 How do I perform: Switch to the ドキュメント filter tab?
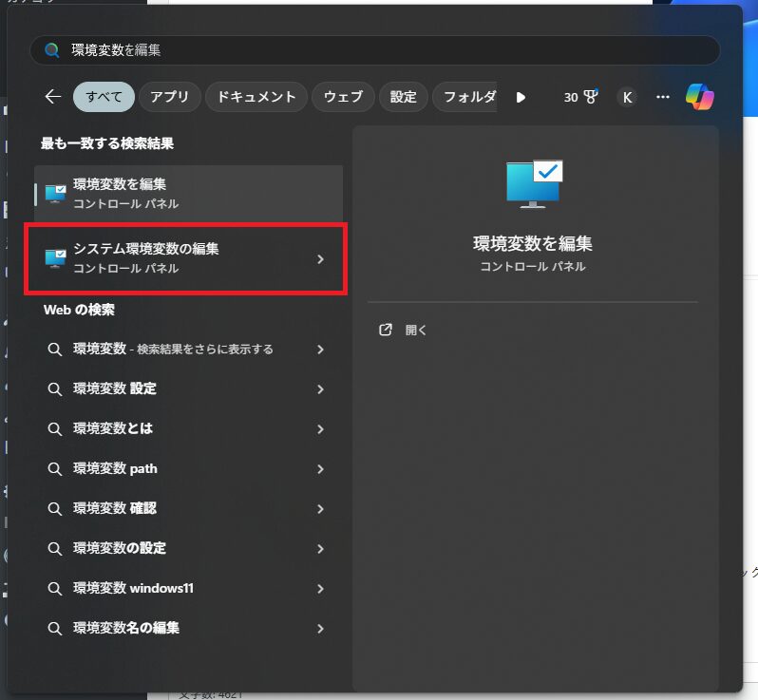pyautogui.click(x=256, y=97)
